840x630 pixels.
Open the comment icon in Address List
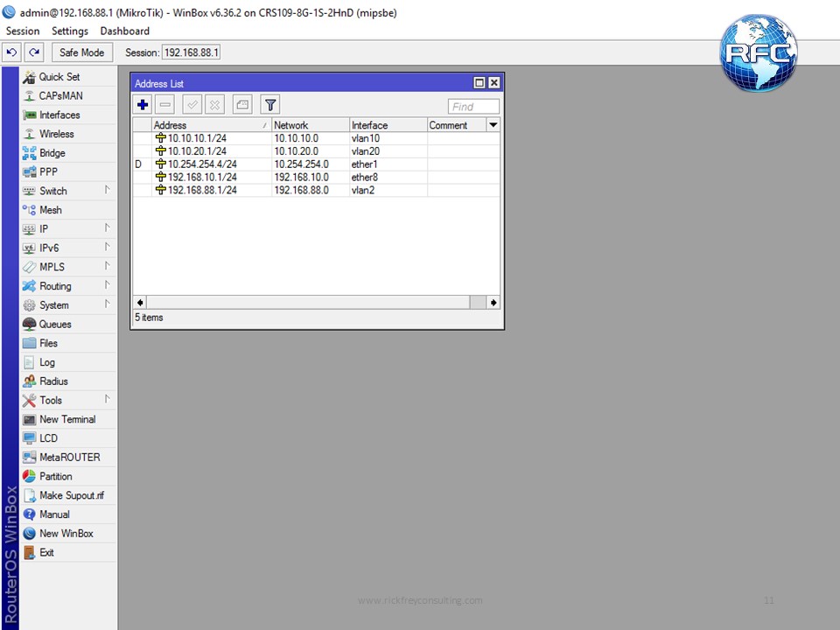pyautogui.click(x=242, y=105)
